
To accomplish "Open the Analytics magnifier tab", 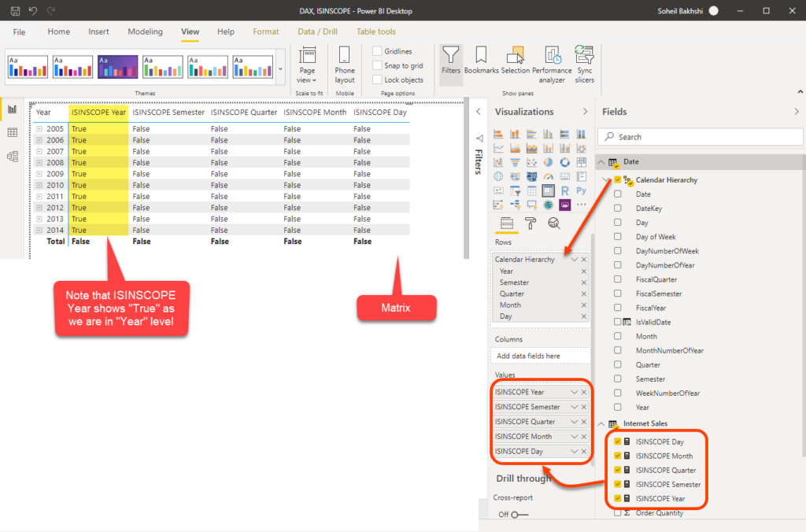I will pyautogui.click(x=553, y=223).
